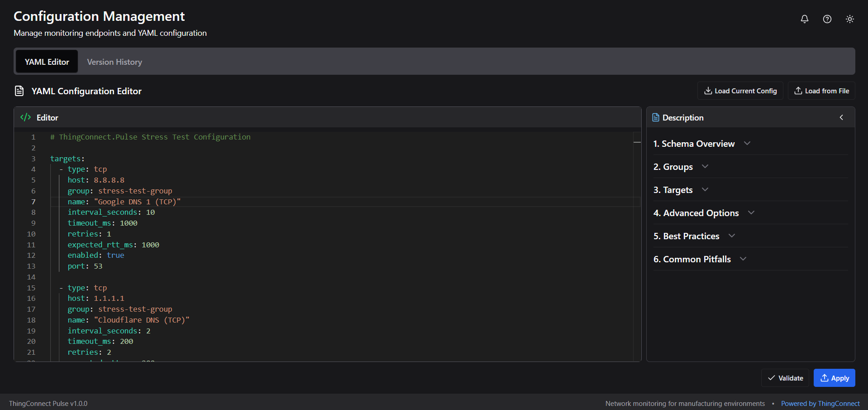Select the YAML Editor tab
Screen dimensions: 868x410
pyautogui.click(x=47, y=62)
